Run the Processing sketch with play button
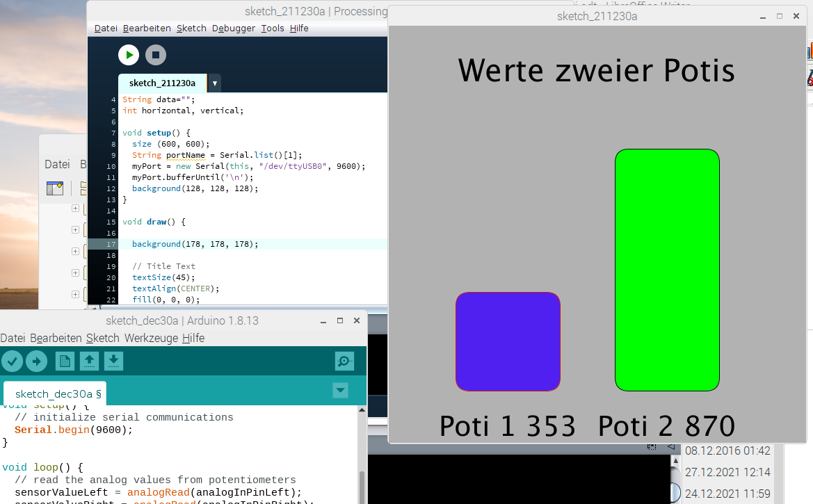The height and width of the screenshot is (504, 813). click(x=129, y=55)
